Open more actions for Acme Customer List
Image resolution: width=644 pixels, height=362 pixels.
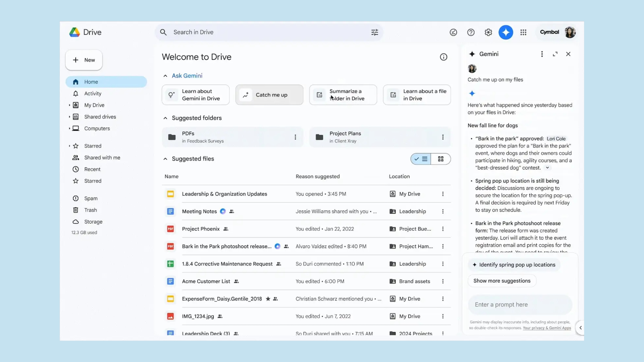click(x=443, y=281)
